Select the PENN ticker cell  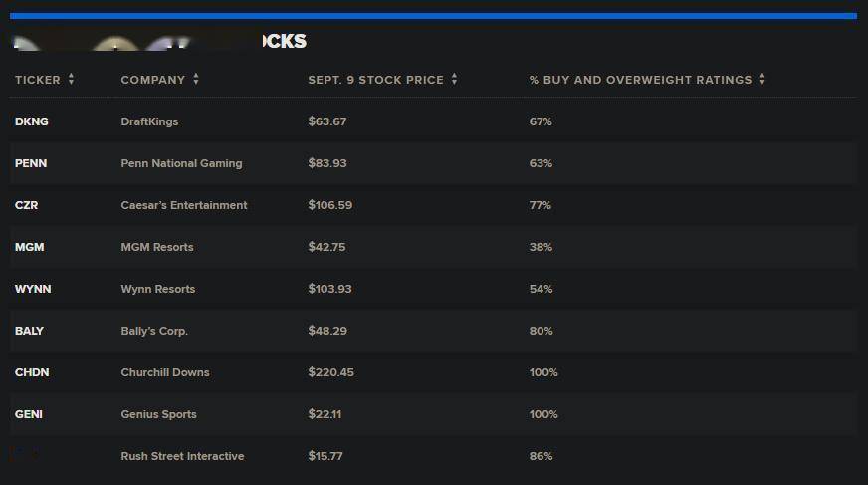tap(31, 163)
